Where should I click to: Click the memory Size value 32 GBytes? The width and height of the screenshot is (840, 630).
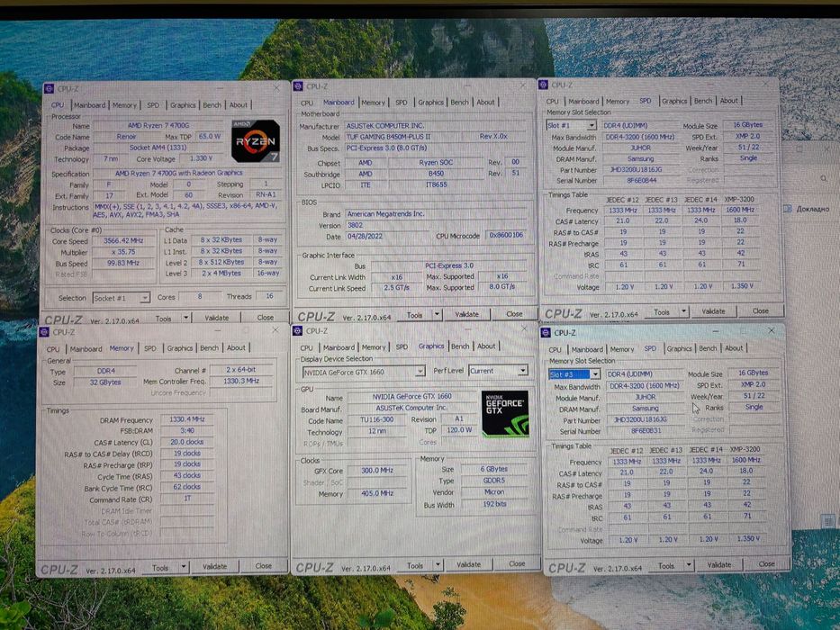pyautogui.click(x=105, y=382)
